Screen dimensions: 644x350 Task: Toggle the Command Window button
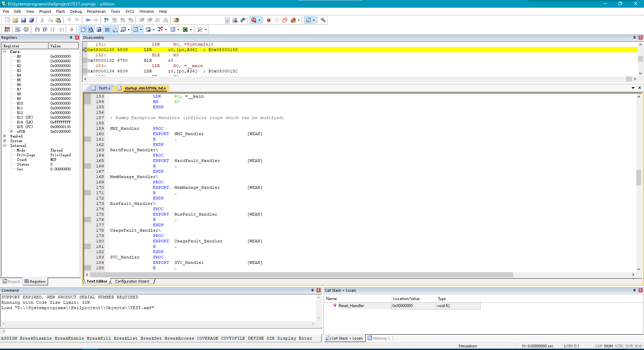[x=83, y=30]
